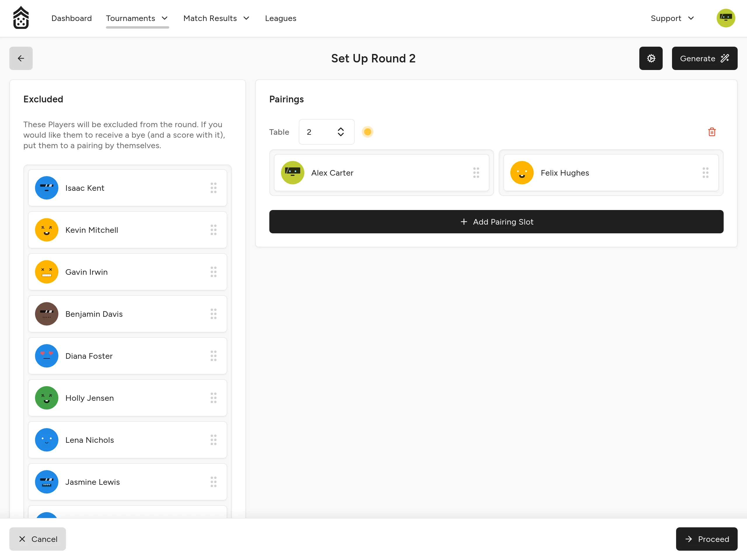The height and width of the screenshot is (560, 747).
Task: Open round settings gear button
Action: pyautogui.click(x=651, y=58)
